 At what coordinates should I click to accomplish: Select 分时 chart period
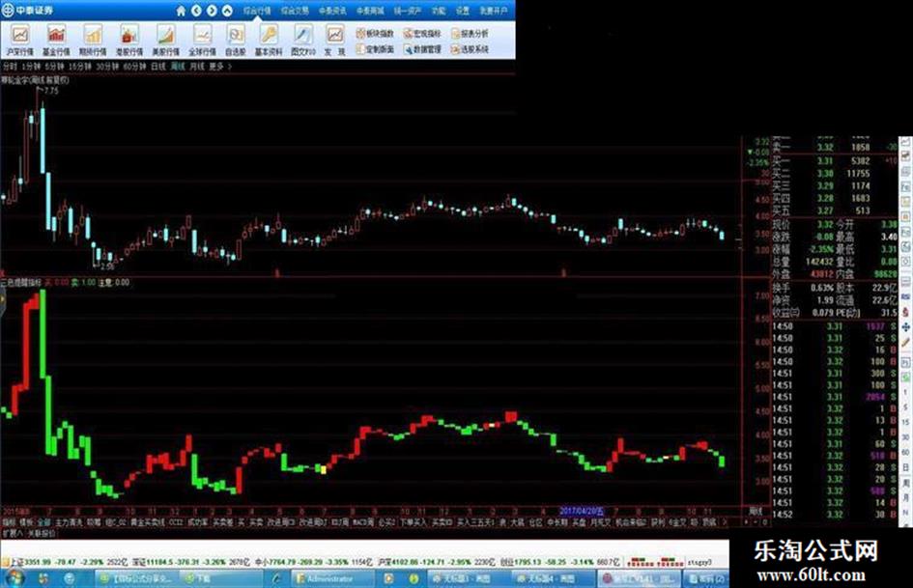[x=10, y=67]
